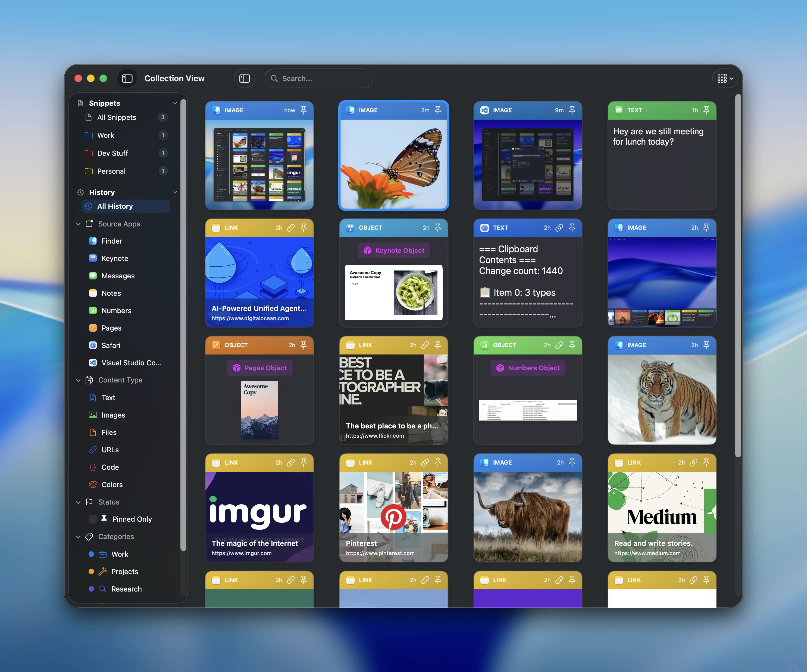This screenshot has height=672, width=807.
Task: Filter by Finder source app
Action: point(111,241)
